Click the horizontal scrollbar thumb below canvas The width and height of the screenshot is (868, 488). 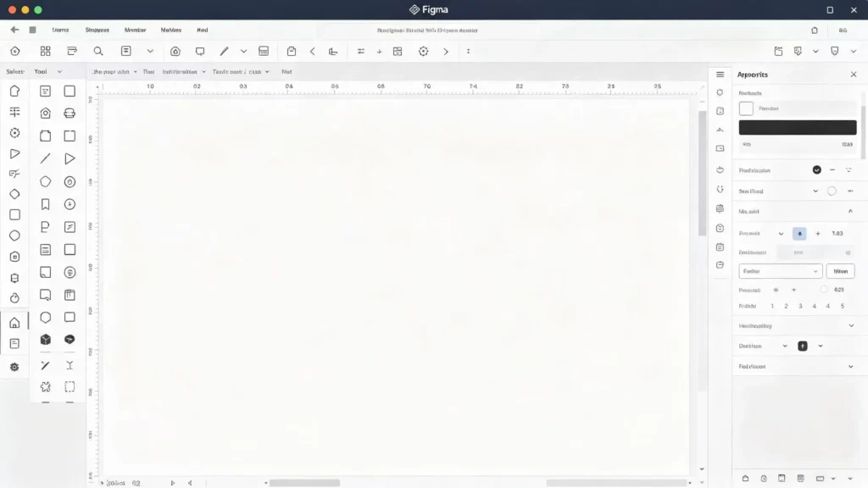point(304,483)
